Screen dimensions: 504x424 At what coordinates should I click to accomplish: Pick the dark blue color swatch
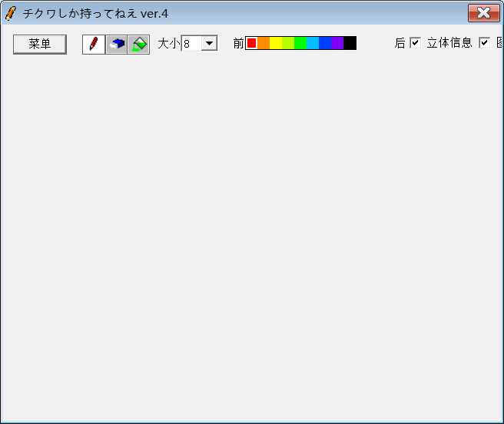pos(325,43)
